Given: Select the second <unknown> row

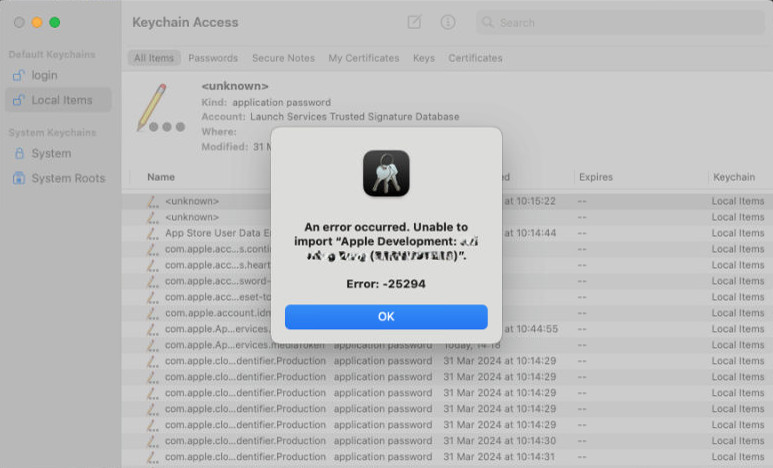Looking at the screenshot, I should (447, 217).
